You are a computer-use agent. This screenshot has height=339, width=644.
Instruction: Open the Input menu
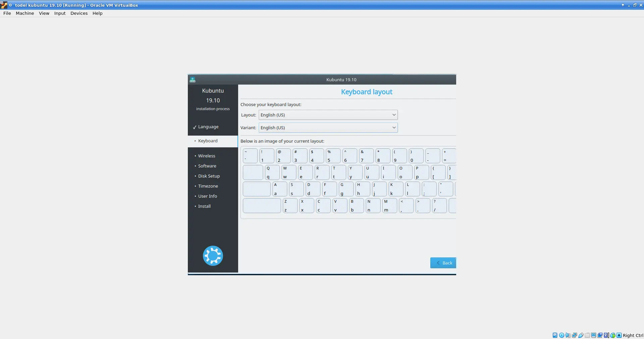tap(60, 13)
